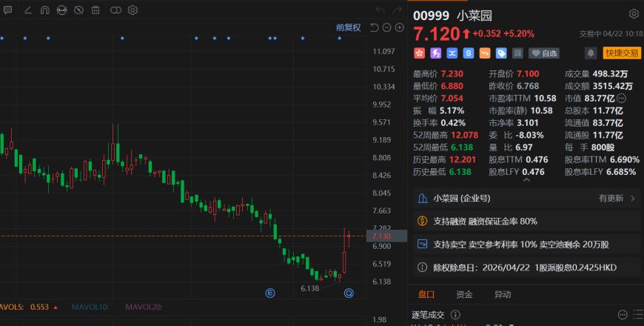Open 逐笔成交 ellipsis options menu
This screenshot has width=644, height=326.
pyautogui.click(x=623, y=315)
